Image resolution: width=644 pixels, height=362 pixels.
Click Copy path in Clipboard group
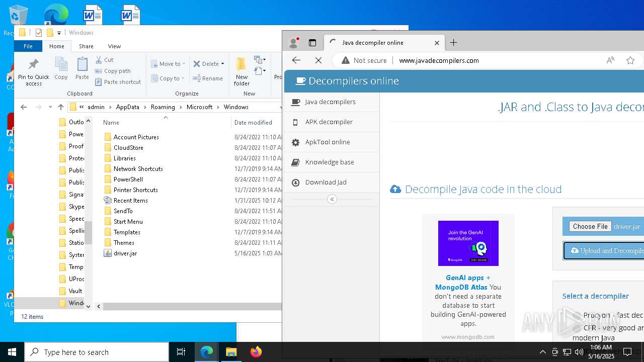(x=113, y=71)
